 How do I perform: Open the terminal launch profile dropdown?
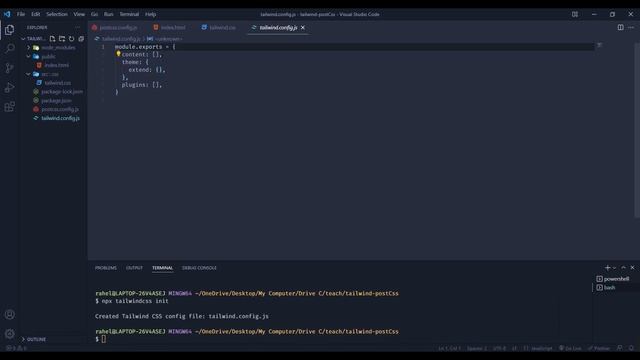[614, 268]
